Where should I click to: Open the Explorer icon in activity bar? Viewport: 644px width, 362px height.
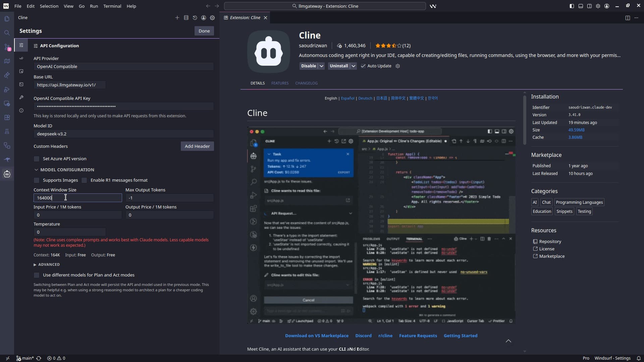pos(7,19)
